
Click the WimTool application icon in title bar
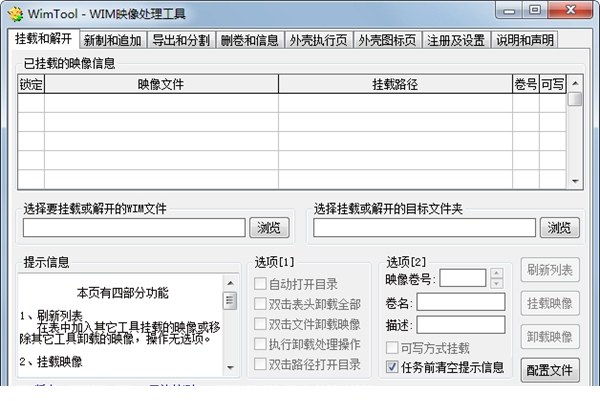point(15,14)
